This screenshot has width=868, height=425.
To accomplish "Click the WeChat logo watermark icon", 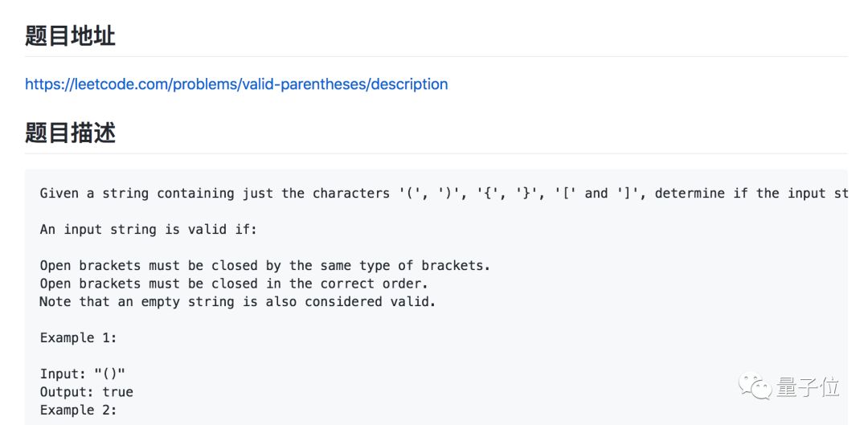I will [x=755, y=386].
